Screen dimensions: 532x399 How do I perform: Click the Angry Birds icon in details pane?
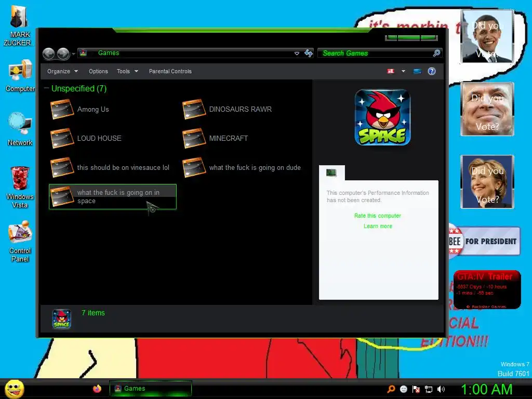pos(61,319)
